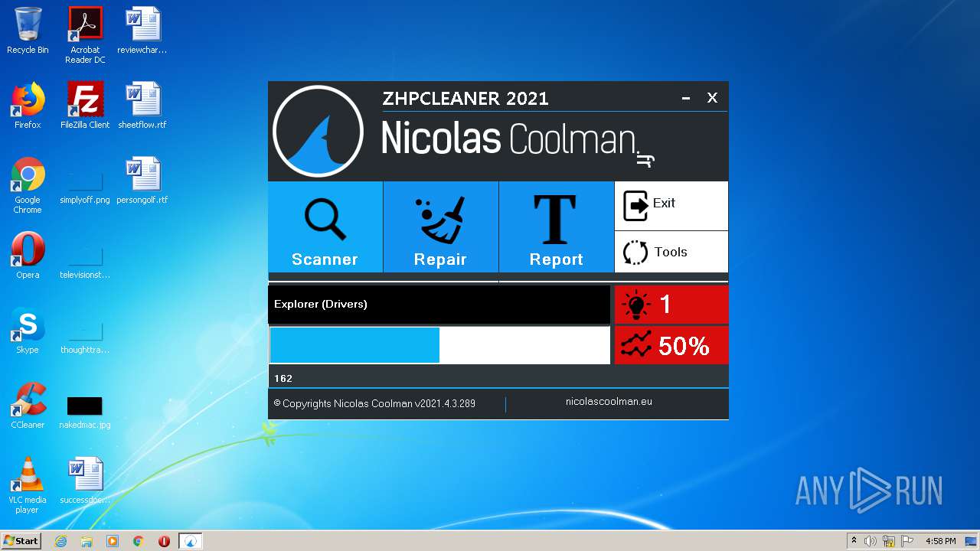Select the VLC media player shortcut
Screen dimensions: 980x551
tap(28, 485)
